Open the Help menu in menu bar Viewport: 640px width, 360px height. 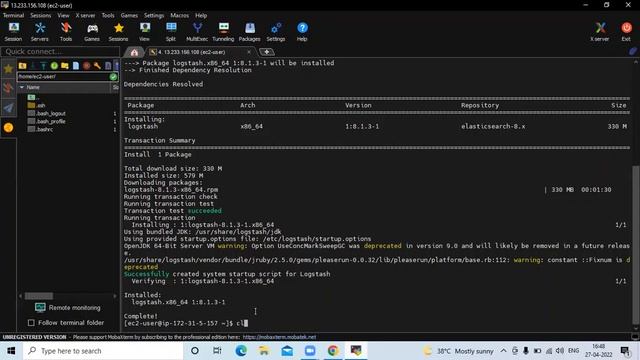point(201,16)
